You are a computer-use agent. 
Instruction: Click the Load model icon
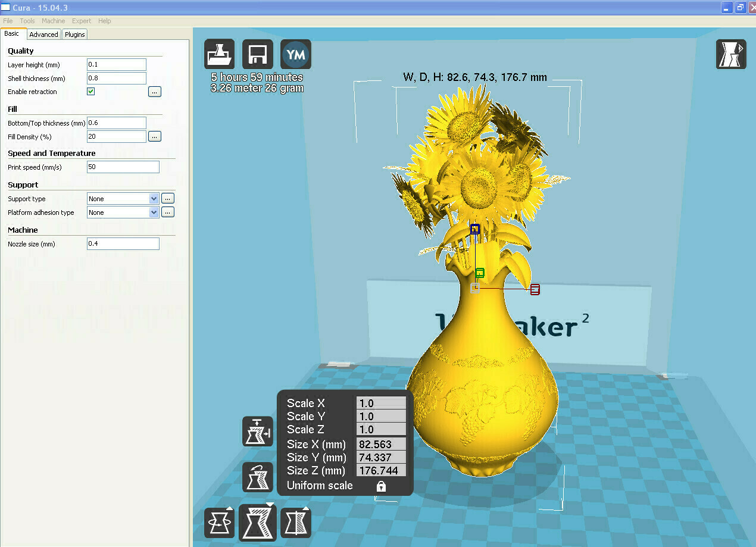coord(219,54)
